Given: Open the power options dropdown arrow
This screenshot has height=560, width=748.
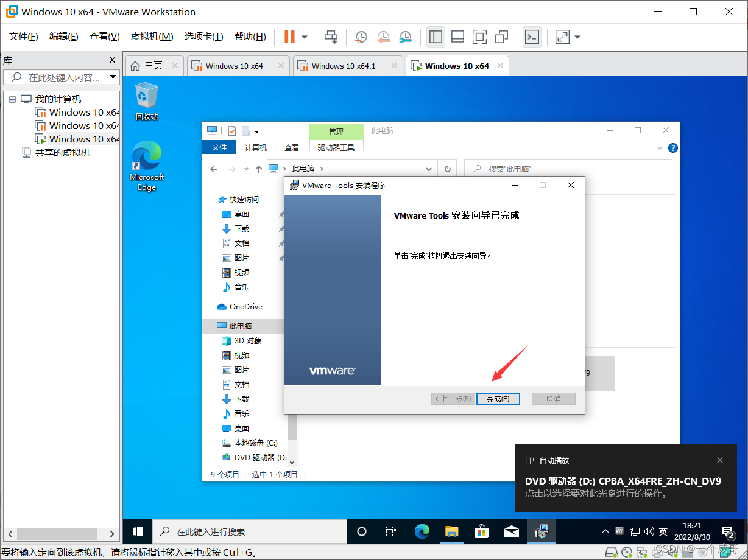Looking at the screenshot, I should pyautogui.click(x=305, y=37).
